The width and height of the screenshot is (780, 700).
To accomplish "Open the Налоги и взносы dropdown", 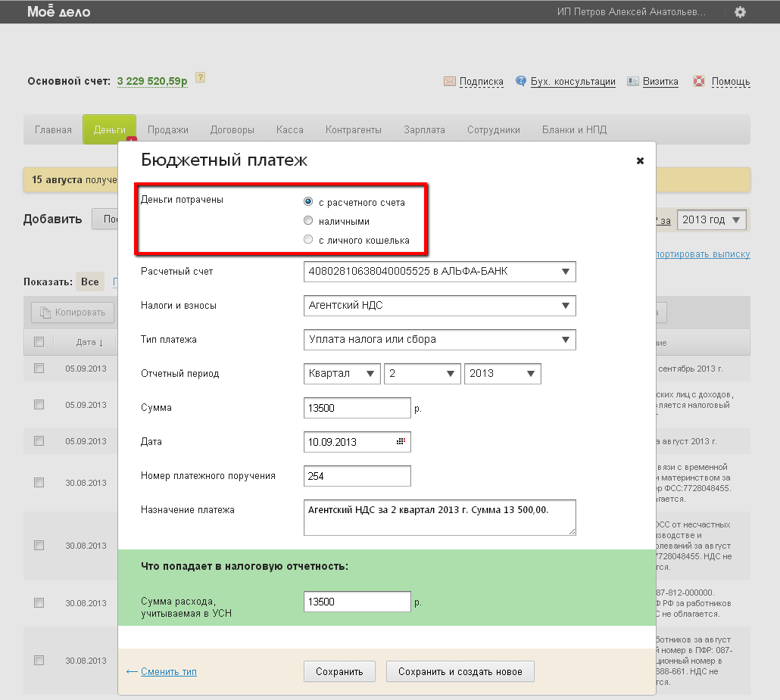I will point(439,306).
